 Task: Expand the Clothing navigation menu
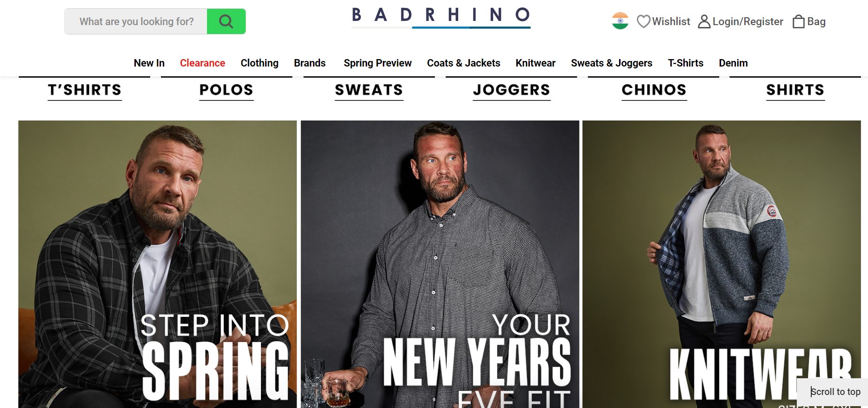coord(260,63)
